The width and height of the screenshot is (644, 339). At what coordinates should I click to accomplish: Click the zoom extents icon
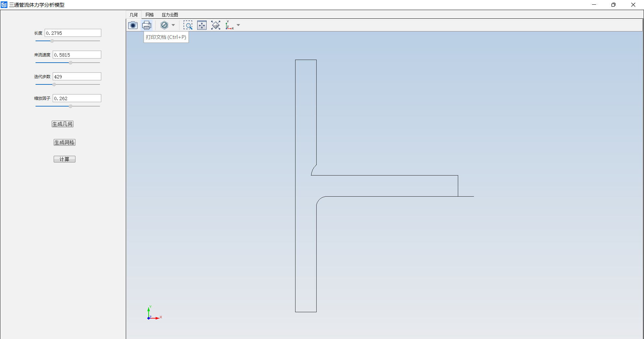point(202,25)
